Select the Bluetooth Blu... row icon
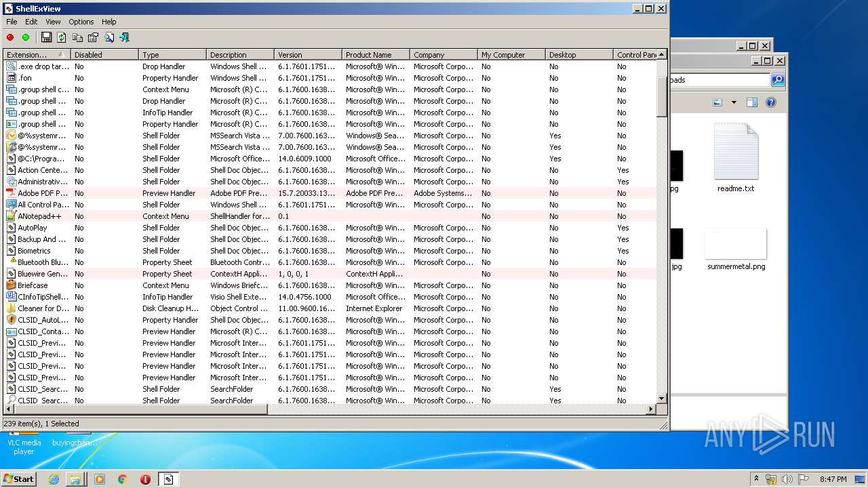The height and width of the screenshot is (488, 868). coord(12,262)
